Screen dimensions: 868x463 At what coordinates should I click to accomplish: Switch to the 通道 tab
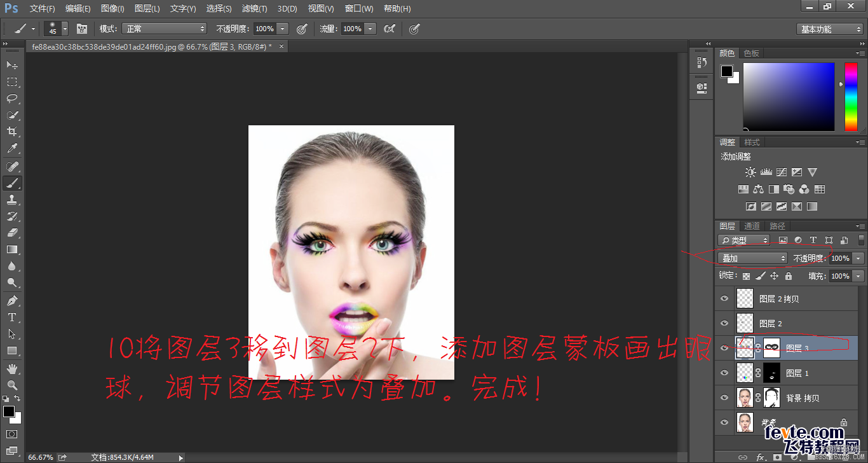[x=752, y=226]
